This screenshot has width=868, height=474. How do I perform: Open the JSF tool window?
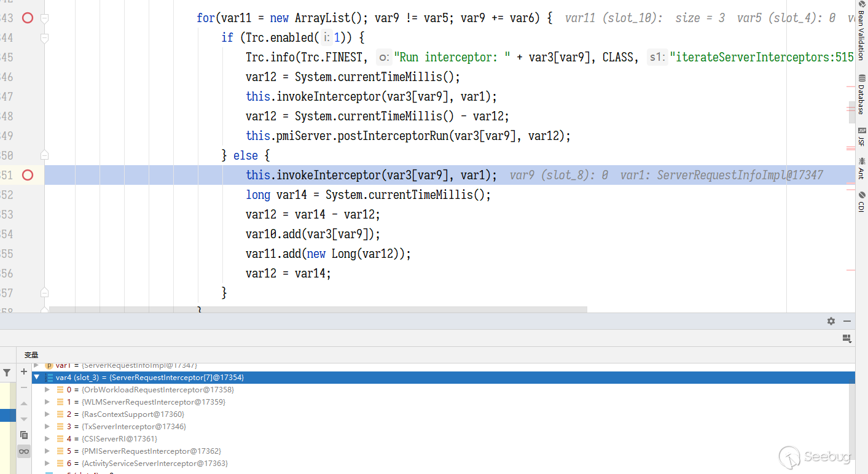point(861,137)
